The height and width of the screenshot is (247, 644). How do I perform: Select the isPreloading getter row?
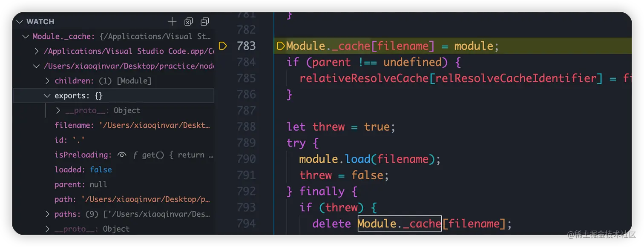[114, 155]
